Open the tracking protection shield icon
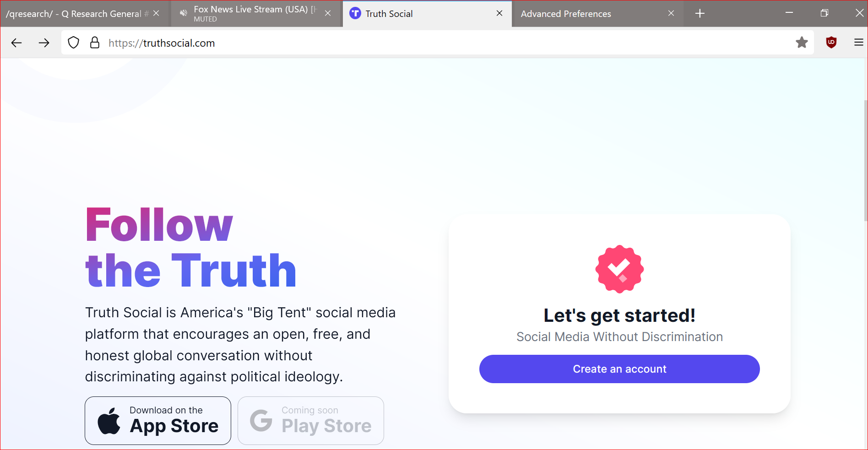 73,43
